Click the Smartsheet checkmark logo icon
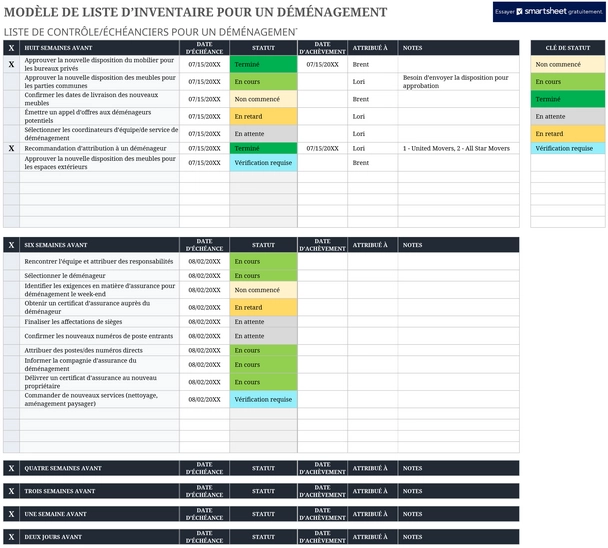 pos(520,12)
